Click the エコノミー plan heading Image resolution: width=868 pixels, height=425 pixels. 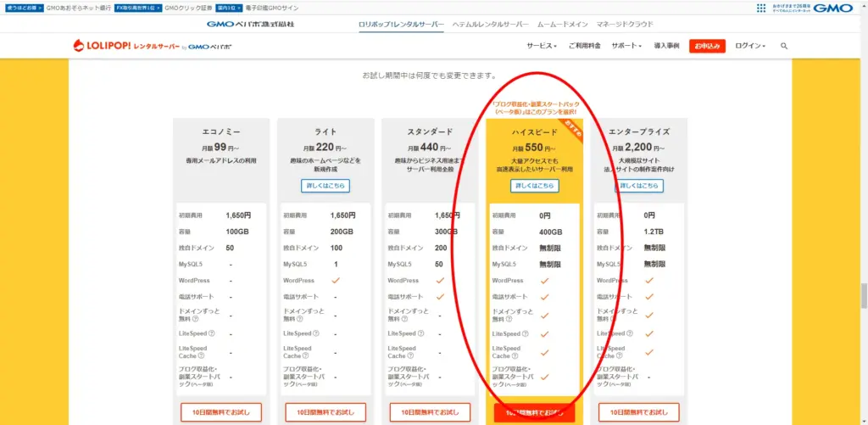click(x=221, y=131)
